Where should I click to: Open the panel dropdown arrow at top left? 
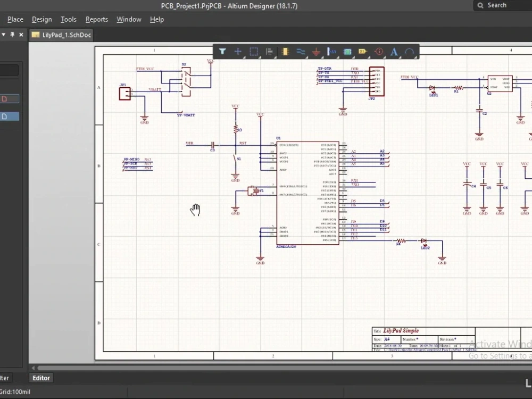pos(4,34)
